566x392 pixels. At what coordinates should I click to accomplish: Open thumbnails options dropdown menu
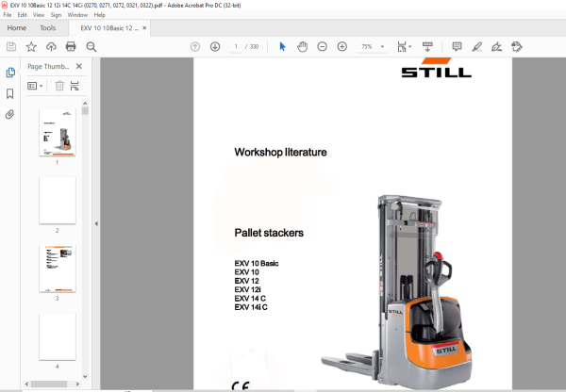click(35, 86)
